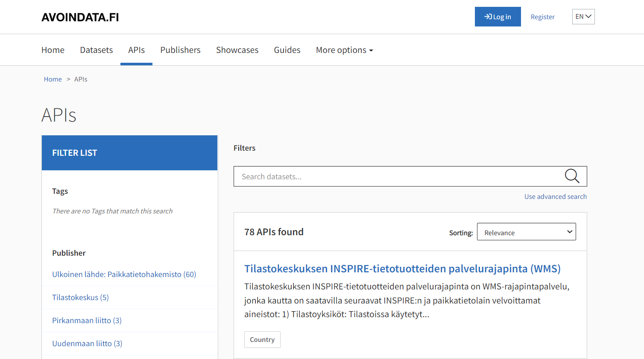Go to the Guides page
The width and height of the screenshot is (644, 359).
point(287,50)
